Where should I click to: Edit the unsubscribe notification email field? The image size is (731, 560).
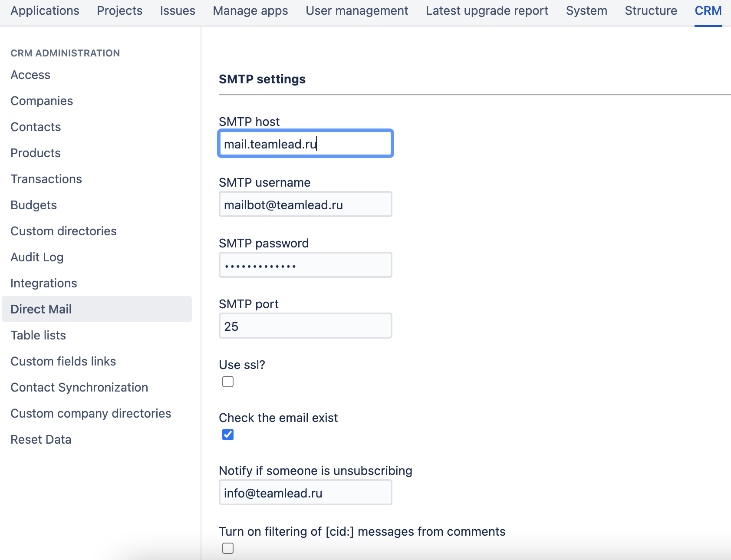point(305,493)
